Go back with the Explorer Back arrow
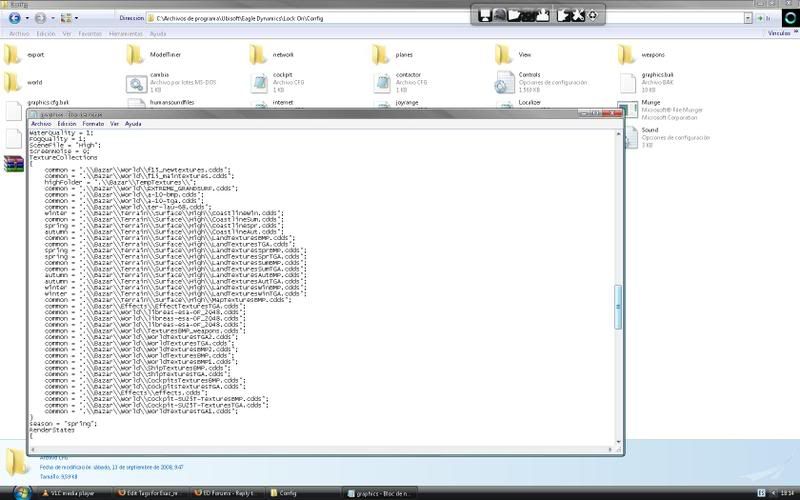 tap(15, 18)
